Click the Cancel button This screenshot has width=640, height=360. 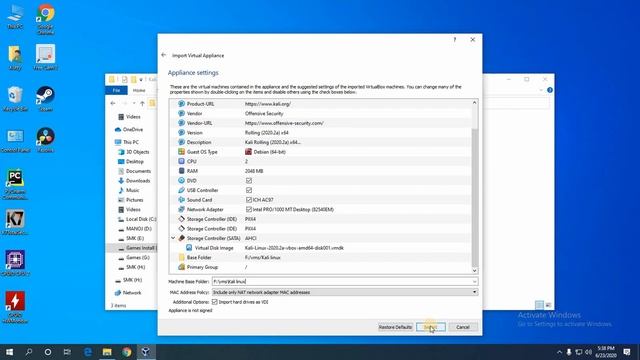point(463,327)
